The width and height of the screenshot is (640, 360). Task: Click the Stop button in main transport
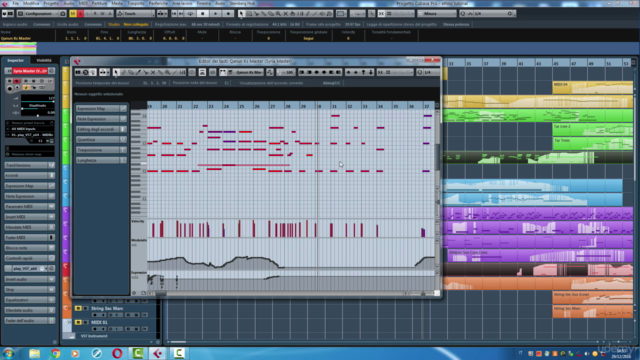point(203,13)
